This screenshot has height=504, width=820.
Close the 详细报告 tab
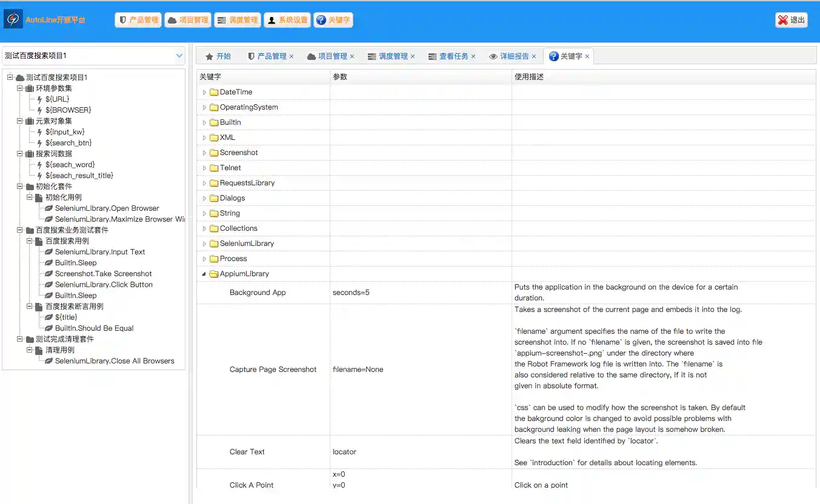point(534,56)
